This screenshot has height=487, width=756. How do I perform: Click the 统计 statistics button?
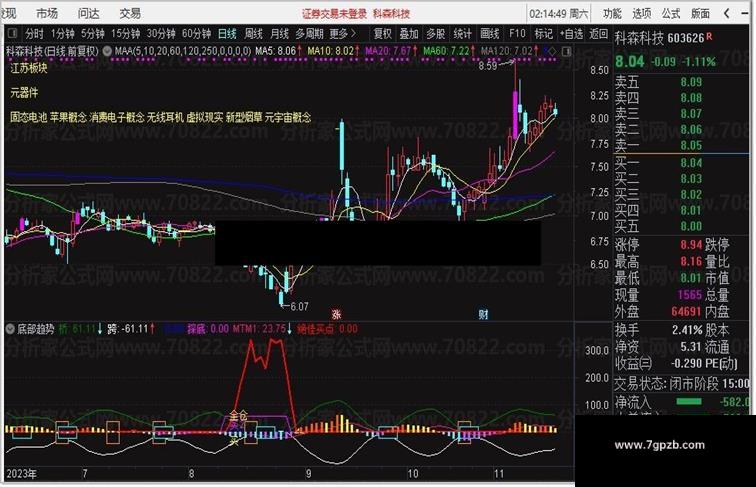pyautogui.click(x=462, y=34)
